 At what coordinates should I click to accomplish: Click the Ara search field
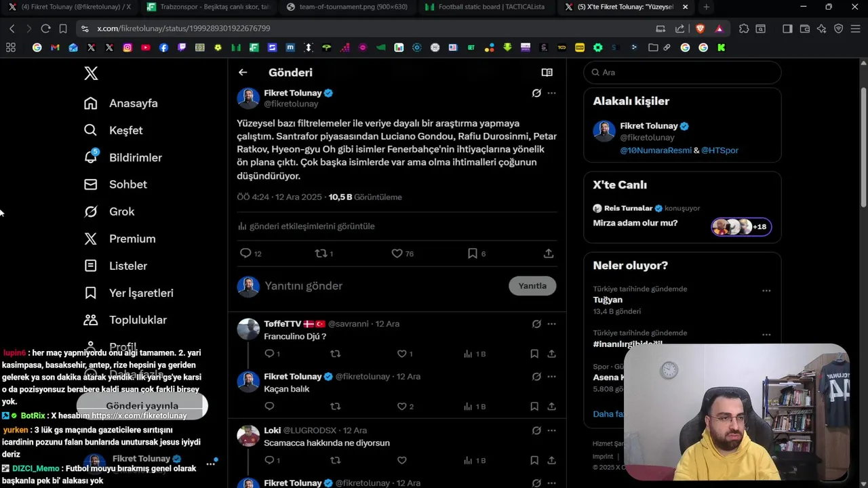[682, 73]
